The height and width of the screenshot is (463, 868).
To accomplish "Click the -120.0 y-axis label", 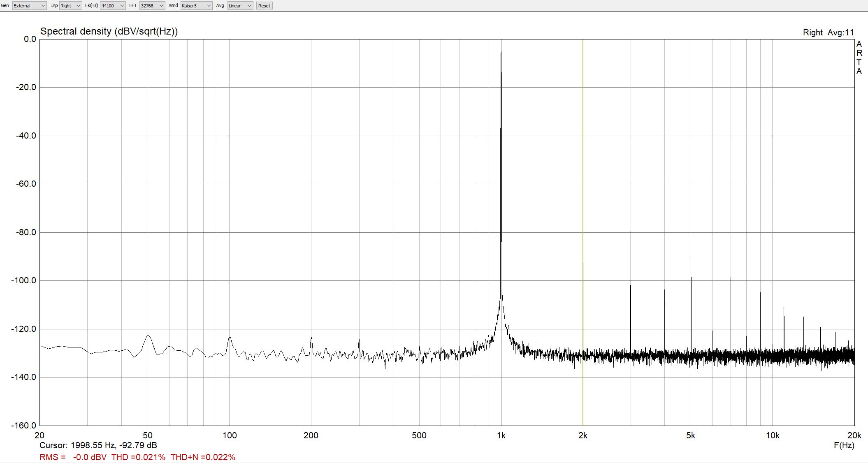I will (24, 329).
